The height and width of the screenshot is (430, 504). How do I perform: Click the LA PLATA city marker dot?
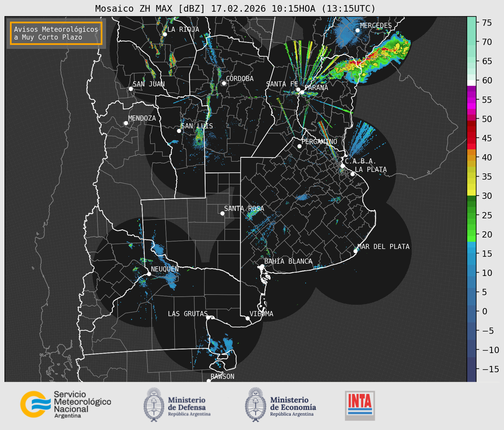coord(353,174)
